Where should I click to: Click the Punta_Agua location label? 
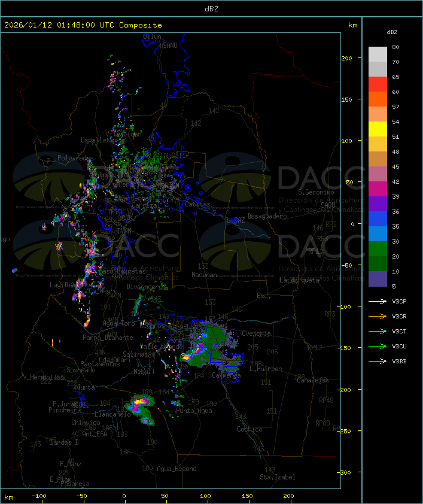coord(194,411)
